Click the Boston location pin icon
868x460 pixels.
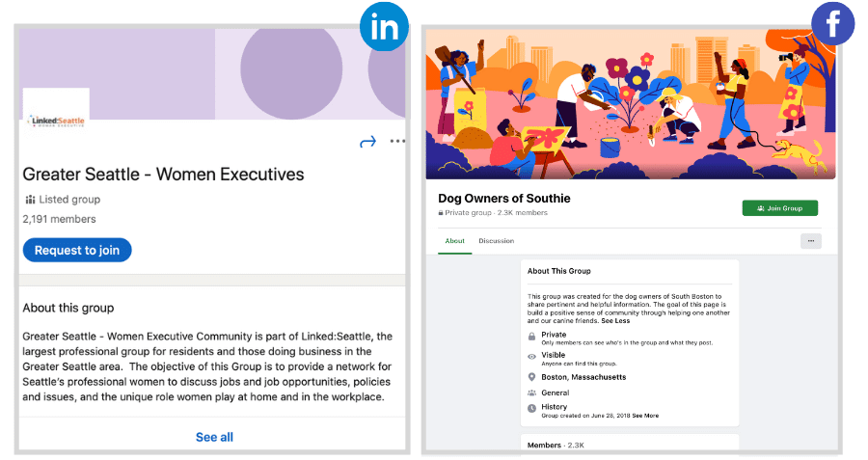(531, 377)
